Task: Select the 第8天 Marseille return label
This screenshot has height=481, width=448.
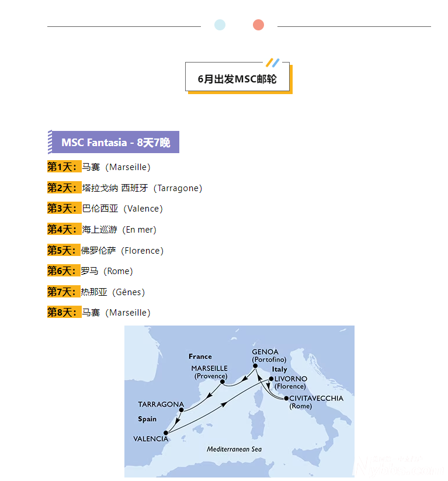Action: [x=63, y=313]
